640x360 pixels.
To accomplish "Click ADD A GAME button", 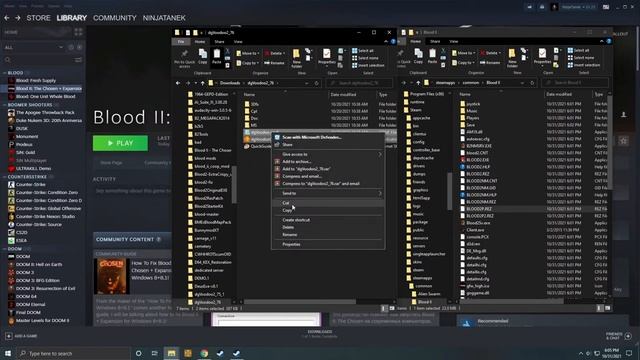I will (x=21, y=336).
